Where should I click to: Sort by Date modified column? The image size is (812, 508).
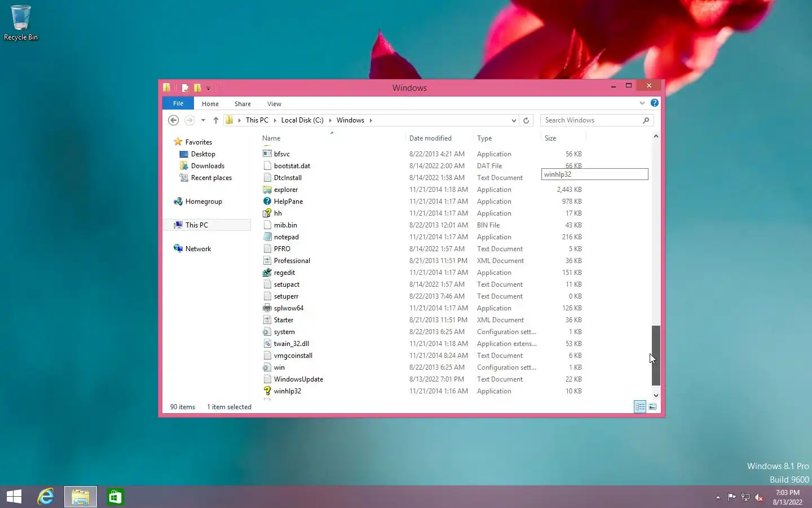pyautogui.click(x=430, y=138)
